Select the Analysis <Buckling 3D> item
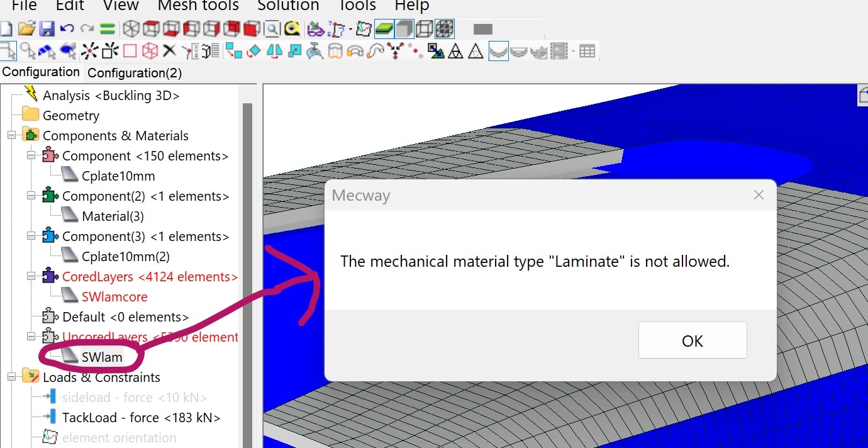This screenshot has height=448, width=868. (111, 96)
